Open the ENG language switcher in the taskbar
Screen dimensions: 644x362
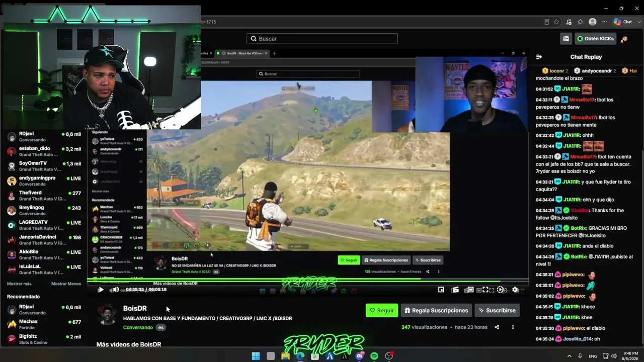point(593,356)
